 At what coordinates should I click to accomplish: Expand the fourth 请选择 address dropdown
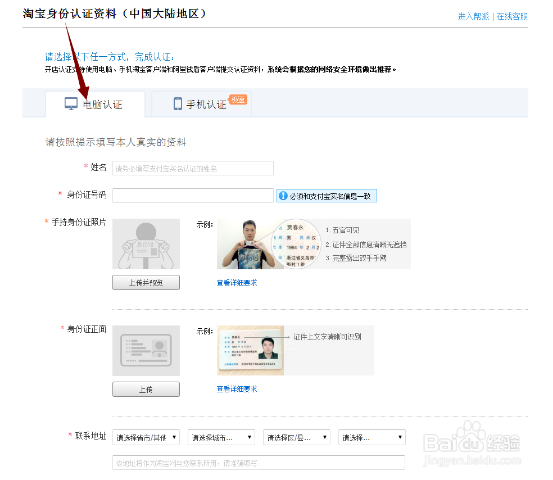[372, 437]
